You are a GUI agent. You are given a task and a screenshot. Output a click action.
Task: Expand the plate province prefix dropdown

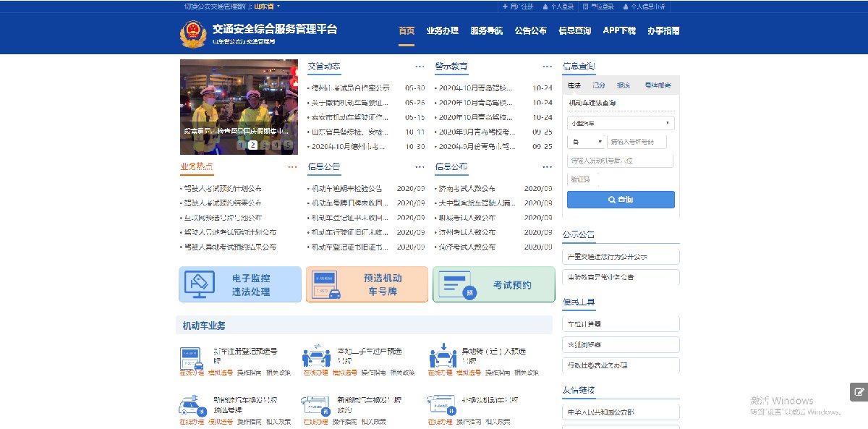click(x=585, y=142)
